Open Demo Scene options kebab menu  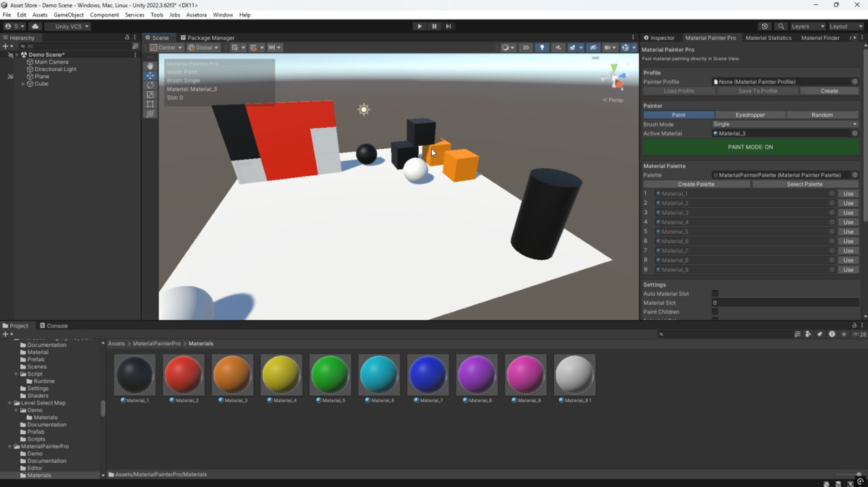coord(135,55)
